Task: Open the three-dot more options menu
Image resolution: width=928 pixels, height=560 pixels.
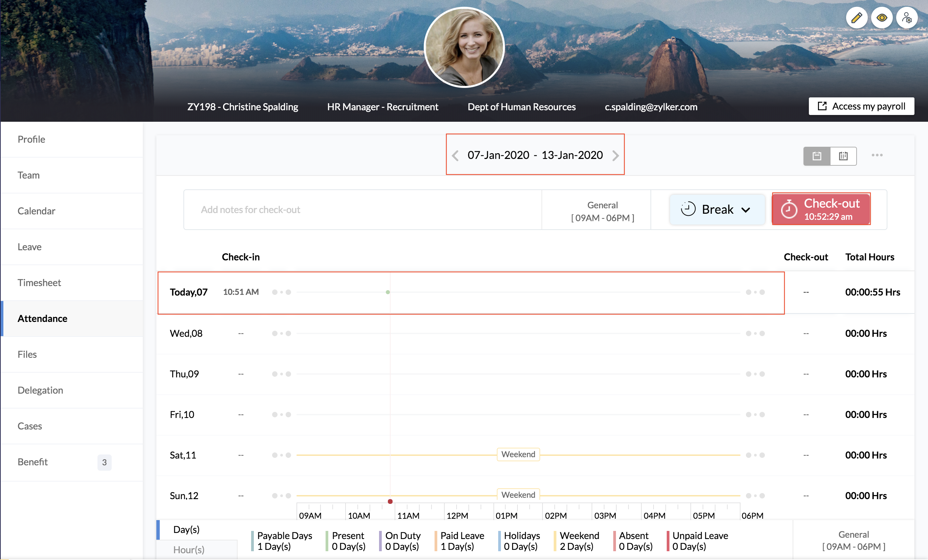Action: (x=877, y=155)
